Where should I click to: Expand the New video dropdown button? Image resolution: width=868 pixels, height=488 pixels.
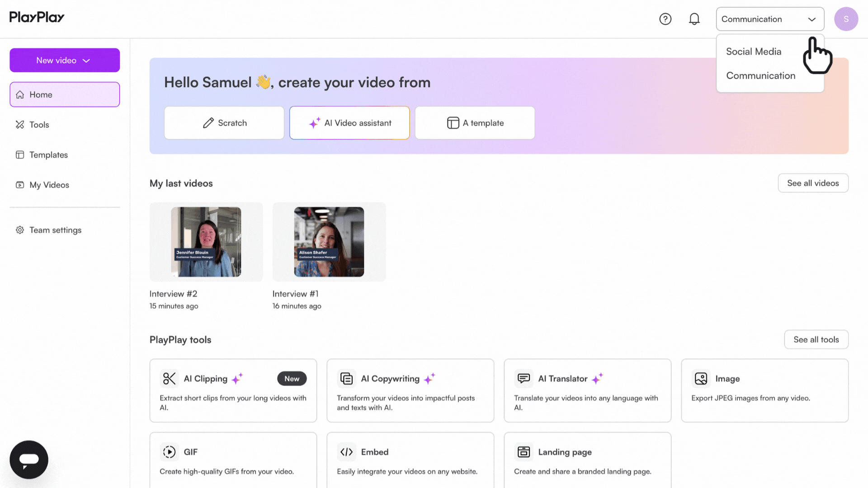click(x=65, y=60)
